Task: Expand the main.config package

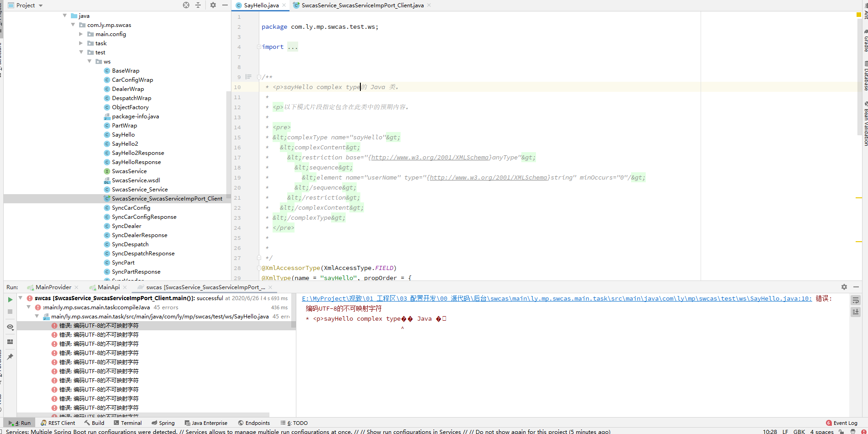Action: pyautogui.click(x=81, y=34)
